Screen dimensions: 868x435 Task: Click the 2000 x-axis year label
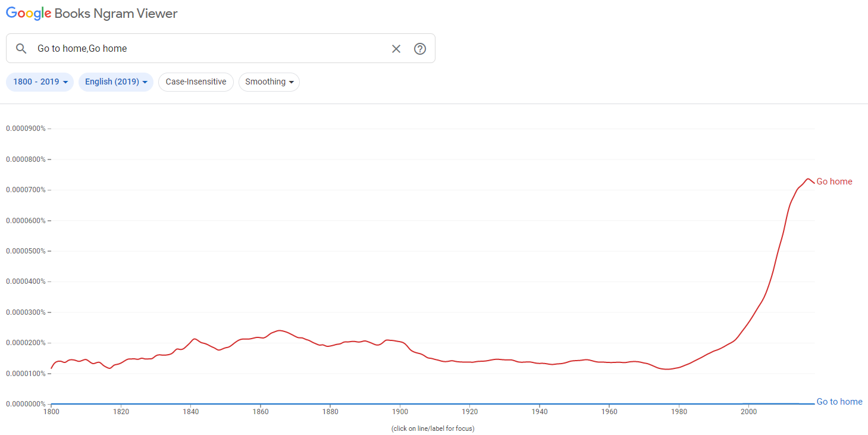tap(748, 411)
